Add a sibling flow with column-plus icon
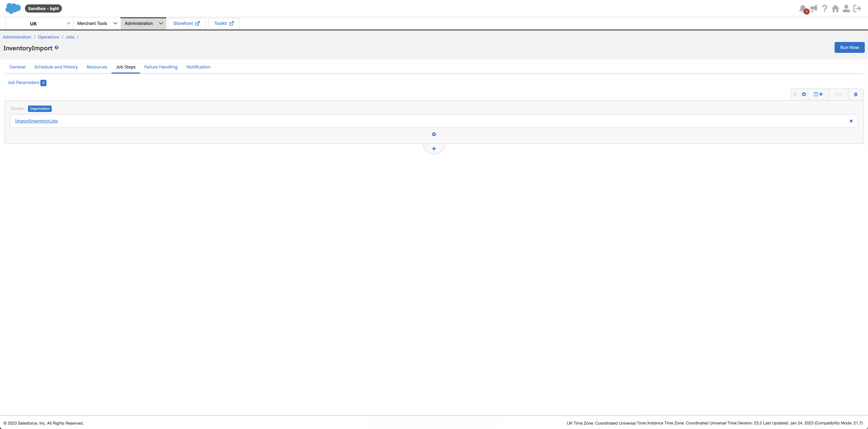 (x=818, y=94)
